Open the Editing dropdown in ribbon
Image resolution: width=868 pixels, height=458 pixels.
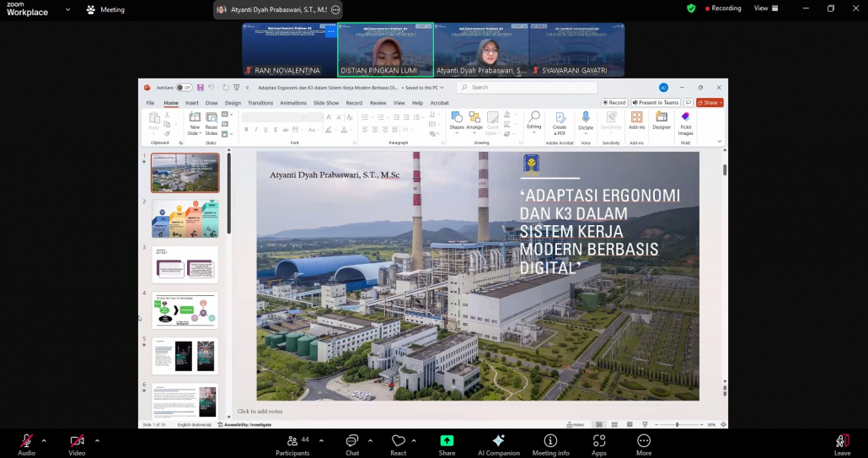pyautogui.click(x=533, y=122)
